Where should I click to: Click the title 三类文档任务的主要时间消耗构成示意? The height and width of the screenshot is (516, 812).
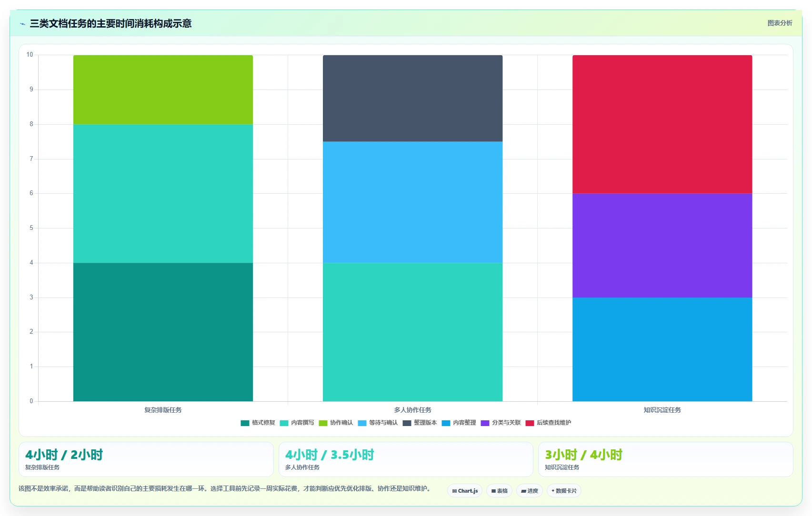[110, 23]
